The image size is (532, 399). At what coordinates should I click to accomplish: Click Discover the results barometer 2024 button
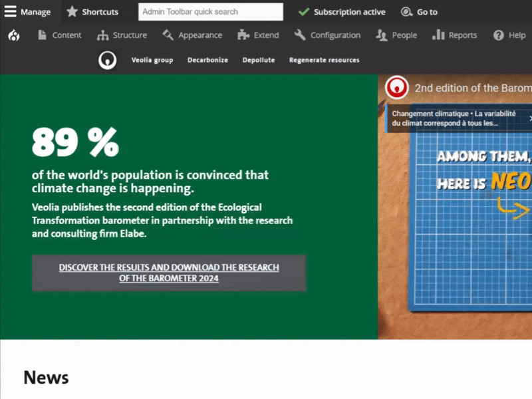tap(169, 273)
